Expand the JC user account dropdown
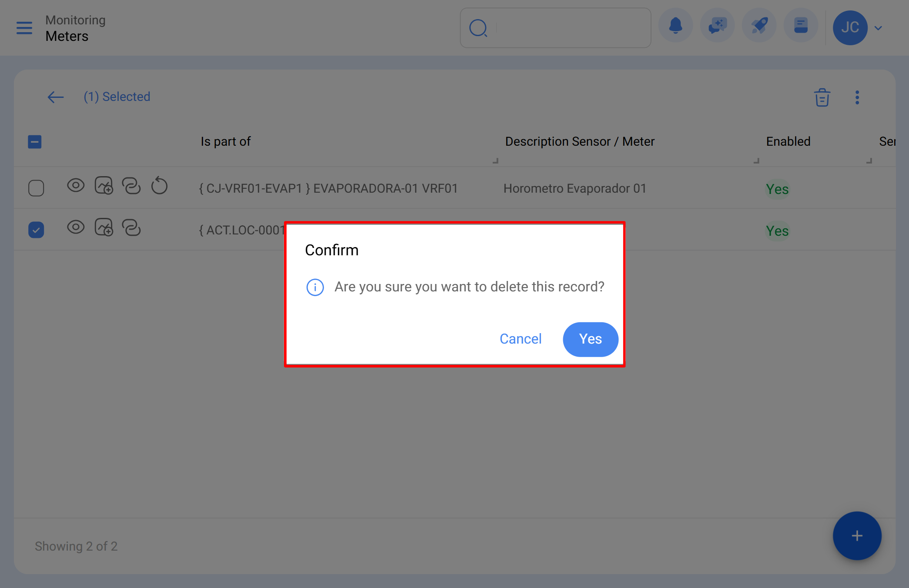 878,28
